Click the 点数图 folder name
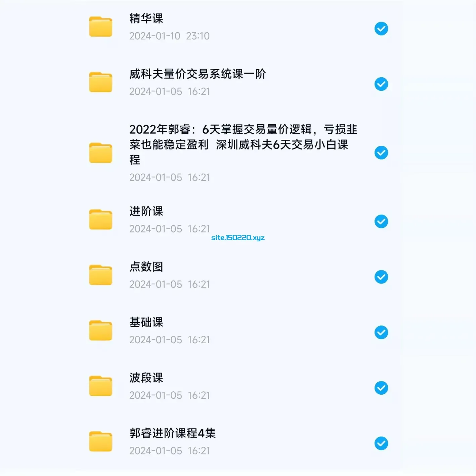The width and height of the screenshot is (476, 476). tap(146, 267)
